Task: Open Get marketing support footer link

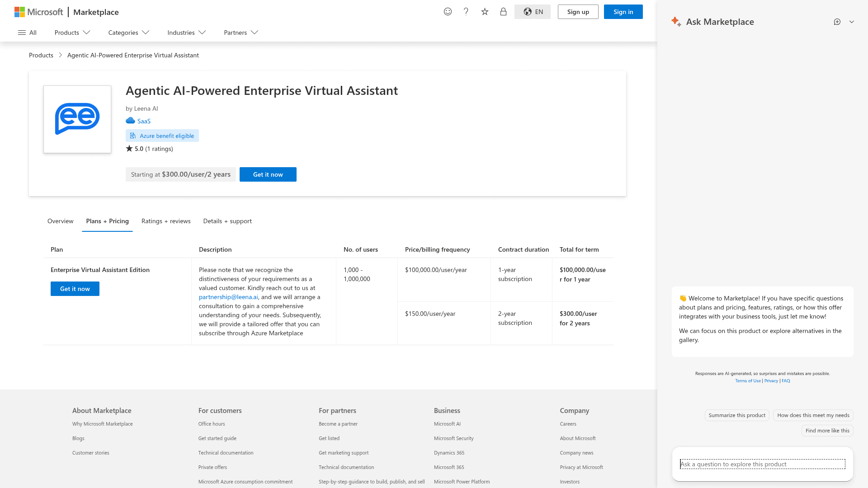Action: [x=344, y=453]
